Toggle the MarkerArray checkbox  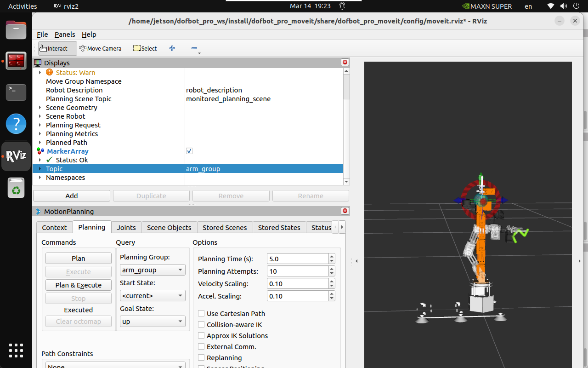coord(189,151)
